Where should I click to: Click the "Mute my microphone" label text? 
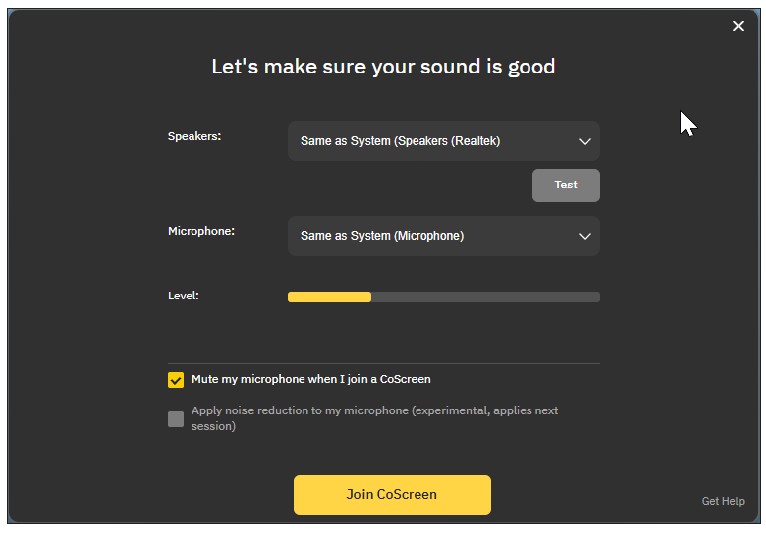click(310, 380)
